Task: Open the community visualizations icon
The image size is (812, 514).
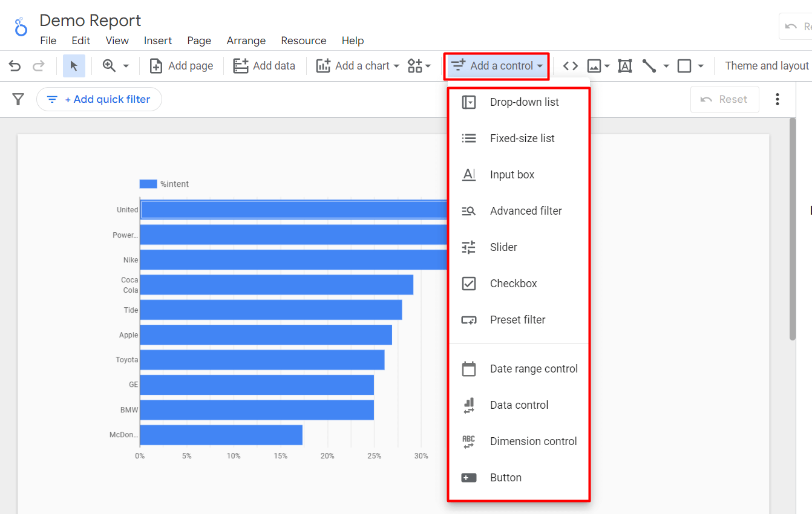Action: tap(415, 65)
